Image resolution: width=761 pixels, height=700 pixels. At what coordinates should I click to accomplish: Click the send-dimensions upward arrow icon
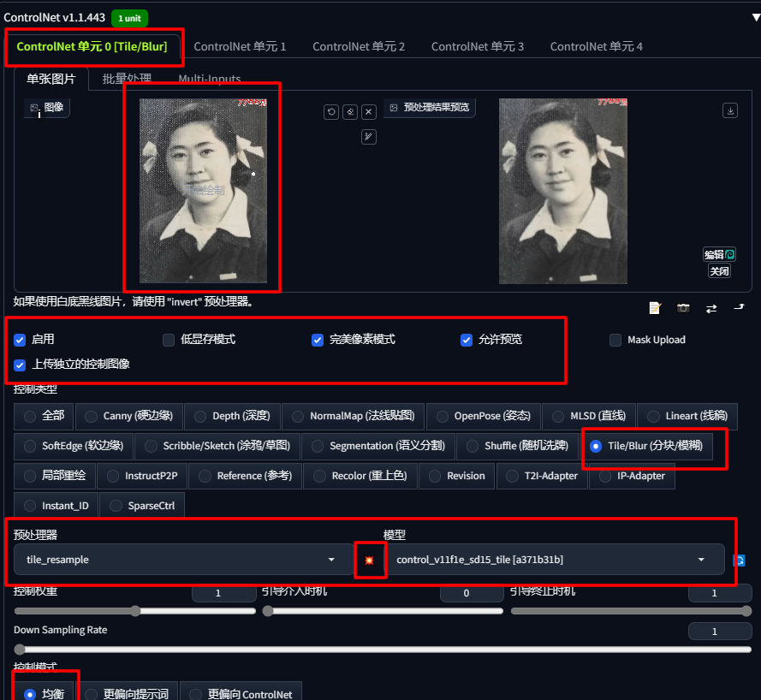pyautogui.click(x=739, y=307)
